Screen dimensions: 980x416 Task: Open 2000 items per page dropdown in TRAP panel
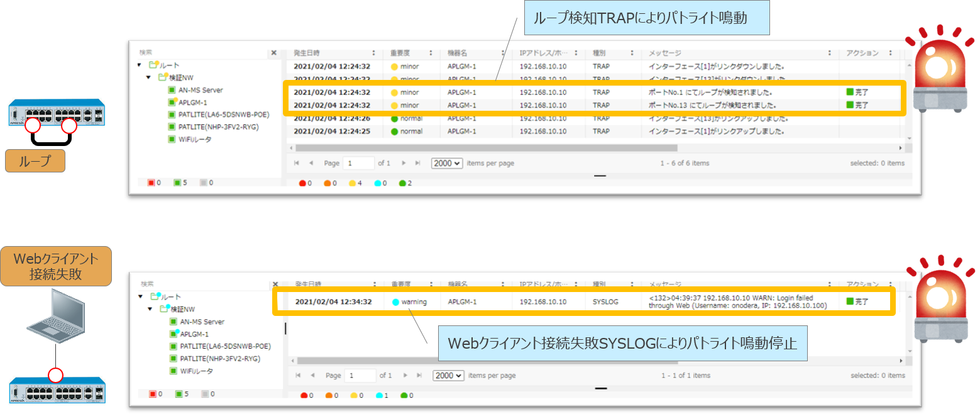point(447,163)
